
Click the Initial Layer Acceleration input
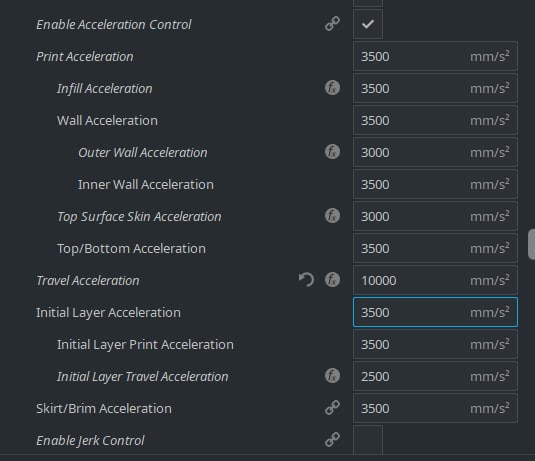pos(435,312)
